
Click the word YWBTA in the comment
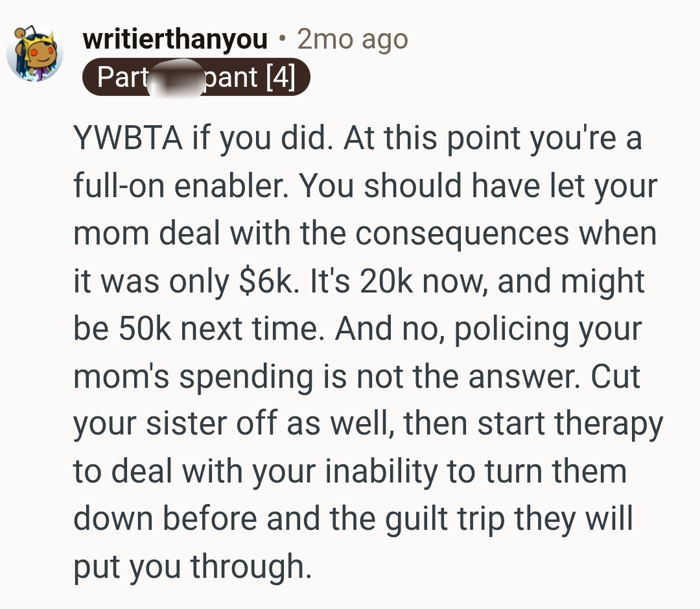pyautogui.click(x=128, y=137)
